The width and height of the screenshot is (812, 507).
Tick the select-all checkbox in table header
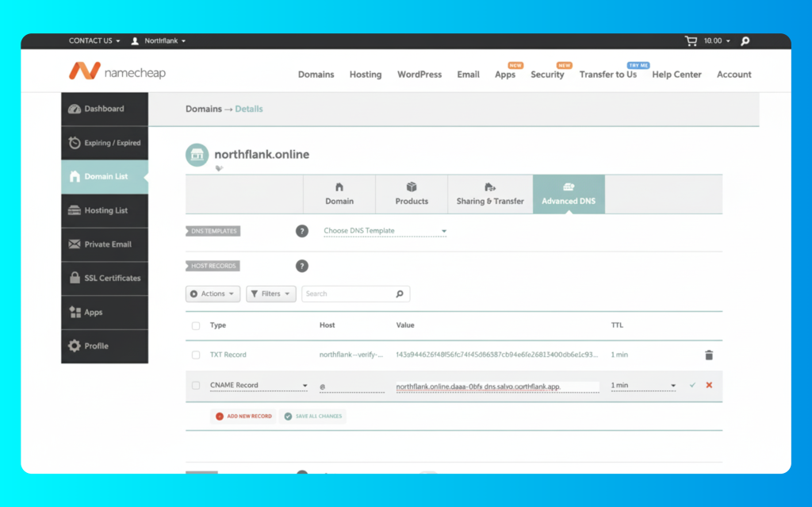pos(196,325)
